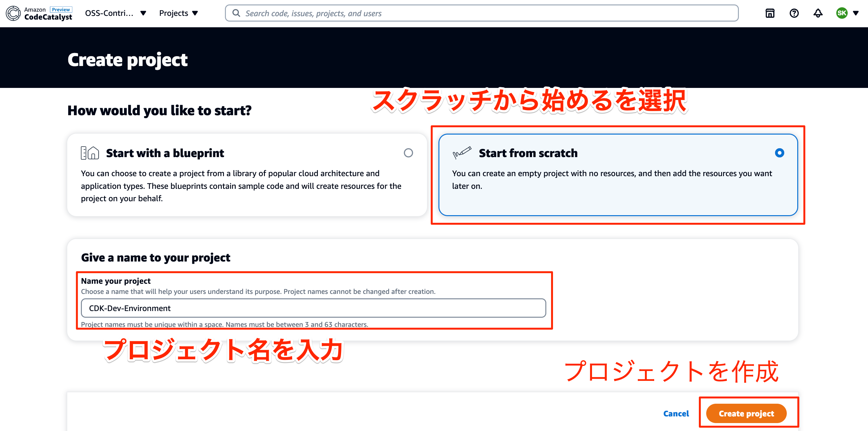868x431 pixels.
Task: Click the CodeCatalyst logo icon
Action: click(x=12, y=13)
